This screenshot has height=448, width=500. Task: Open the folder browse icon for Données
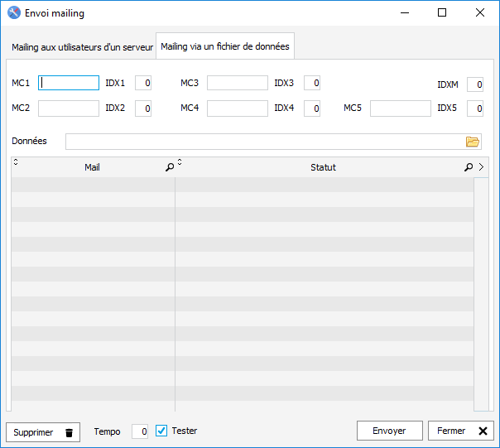click(473, 142)
